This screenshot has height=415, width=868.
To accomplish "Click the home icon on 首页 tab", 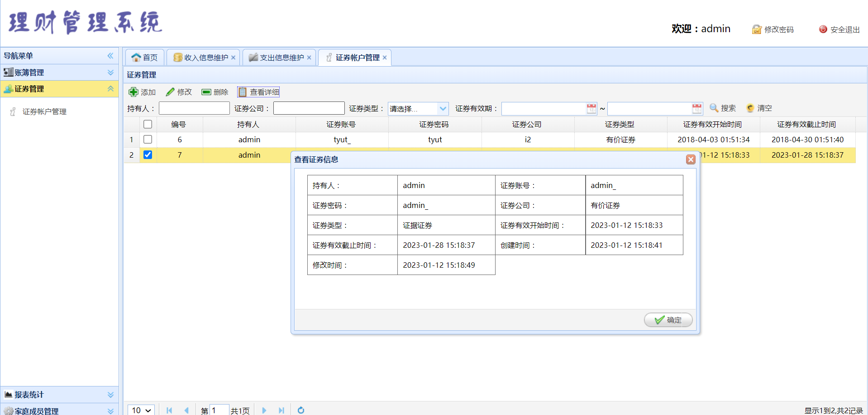I will [x=136, y=58].
